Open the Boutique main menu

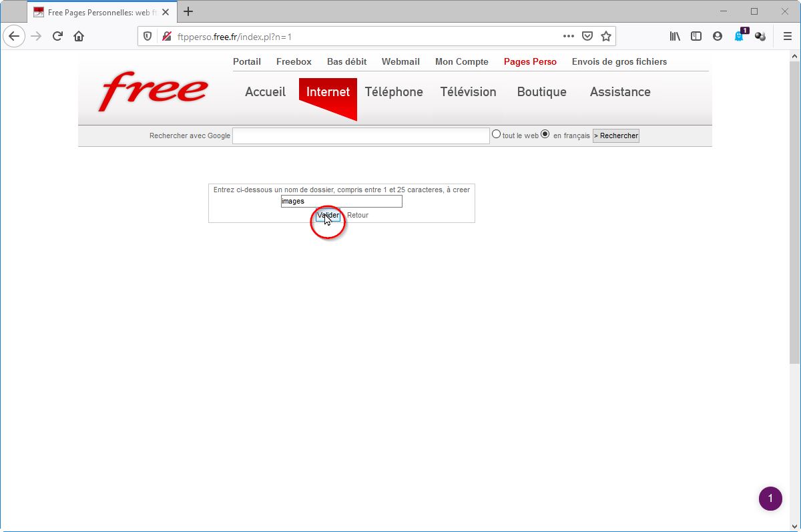click(x=541, y=92)
